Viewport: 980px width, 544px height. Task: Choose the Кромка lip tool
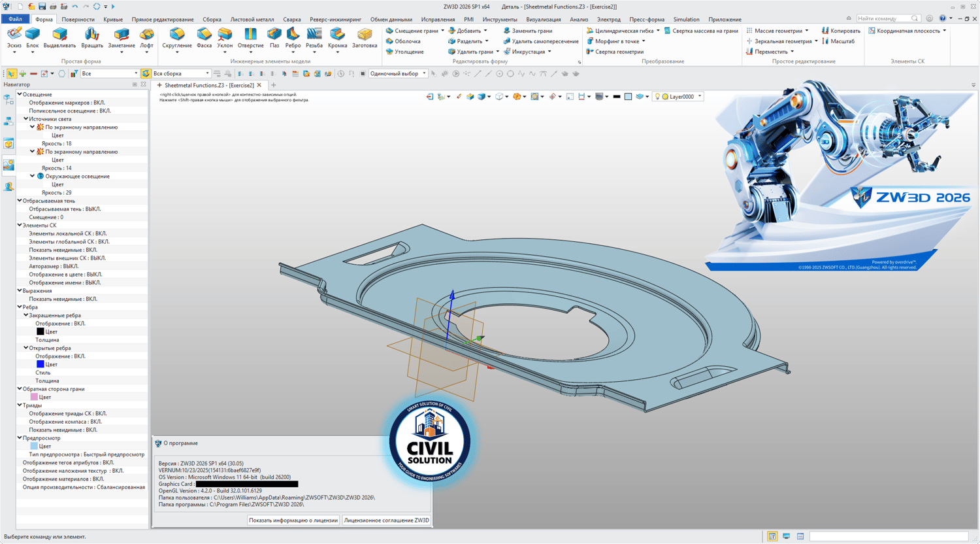tap(338, 38)
